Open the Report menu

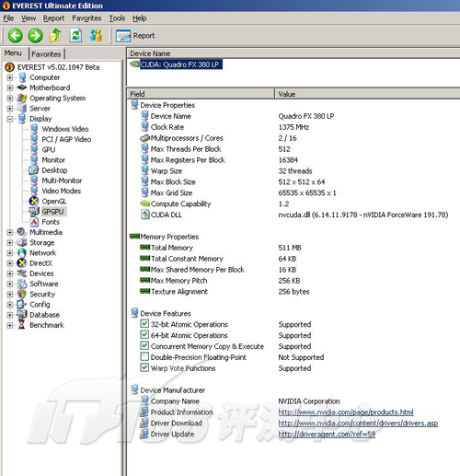pos(53,18)
